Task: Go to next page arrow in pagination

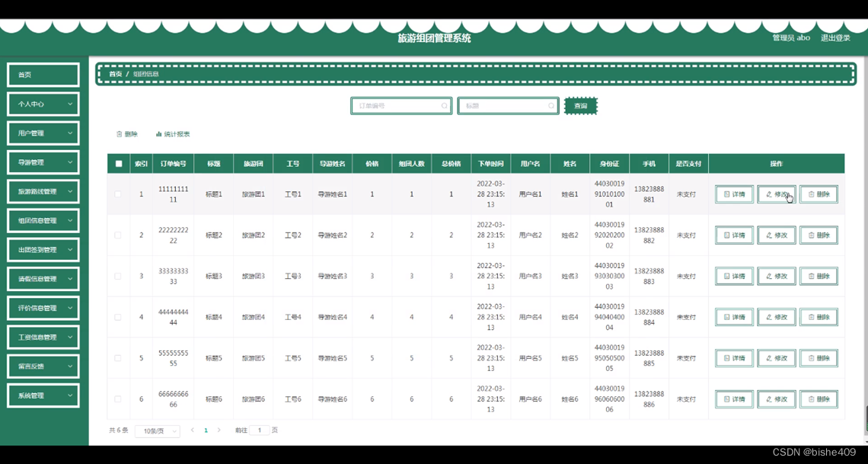Action: pyautogui.click(x=219, y=430)
